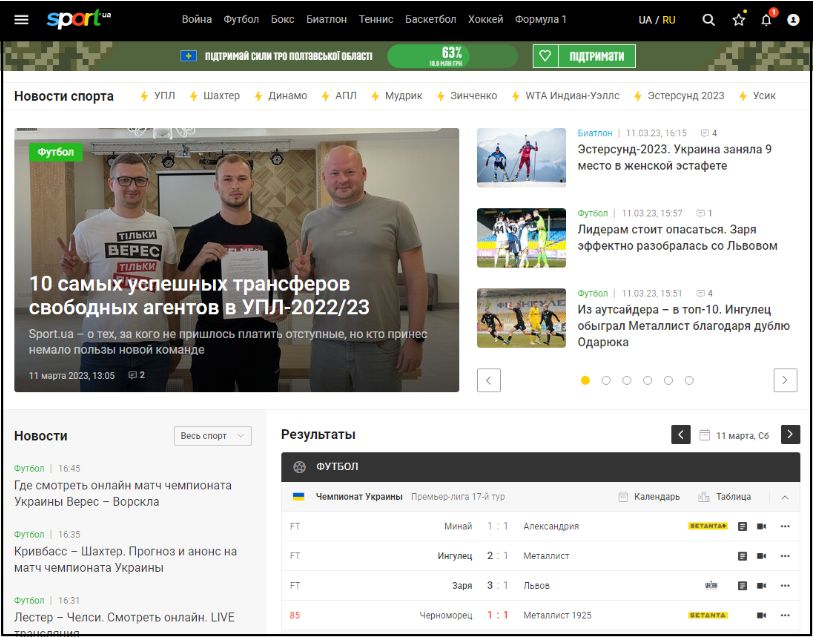Click comments icon on featured article

133,375
